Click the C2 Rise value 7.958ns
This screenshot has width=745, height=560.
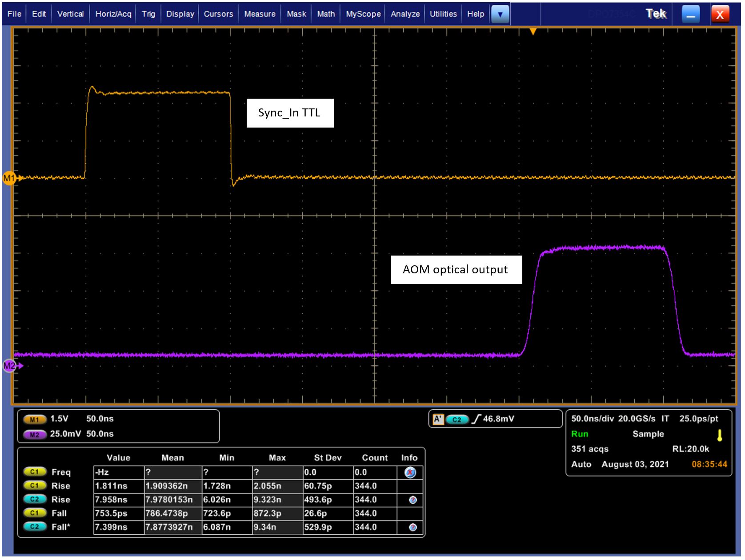pos(119,500)
